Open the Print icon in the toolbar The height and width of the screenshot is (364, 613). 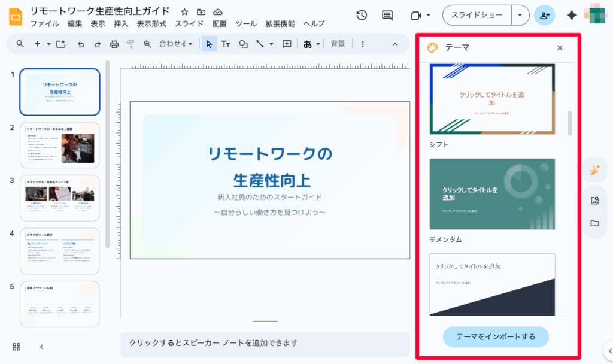pos(114,44)
